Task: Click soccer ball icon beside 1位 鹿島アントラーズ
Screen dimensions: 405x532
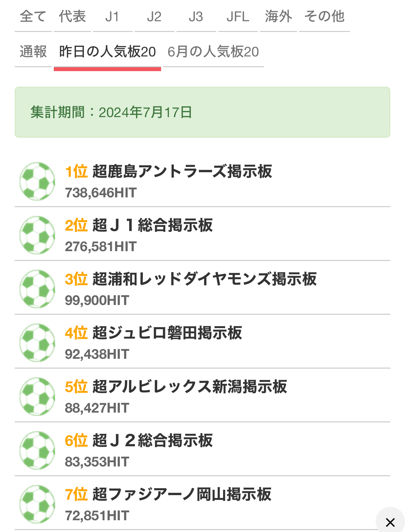Action: 37,181
